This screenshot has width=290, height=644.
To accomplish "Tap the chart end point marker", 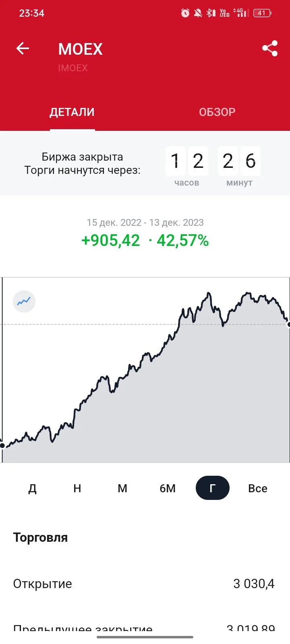I will click(288, 324).
